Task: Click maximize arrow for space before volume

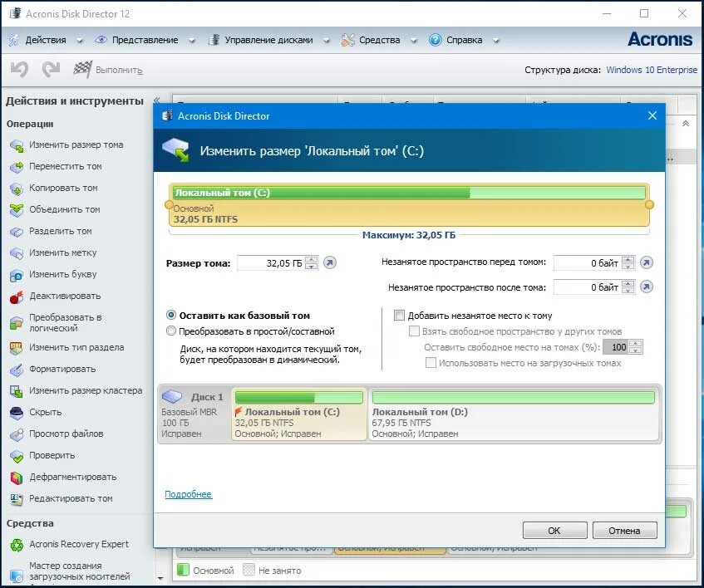Action: (x=647, y=262)
